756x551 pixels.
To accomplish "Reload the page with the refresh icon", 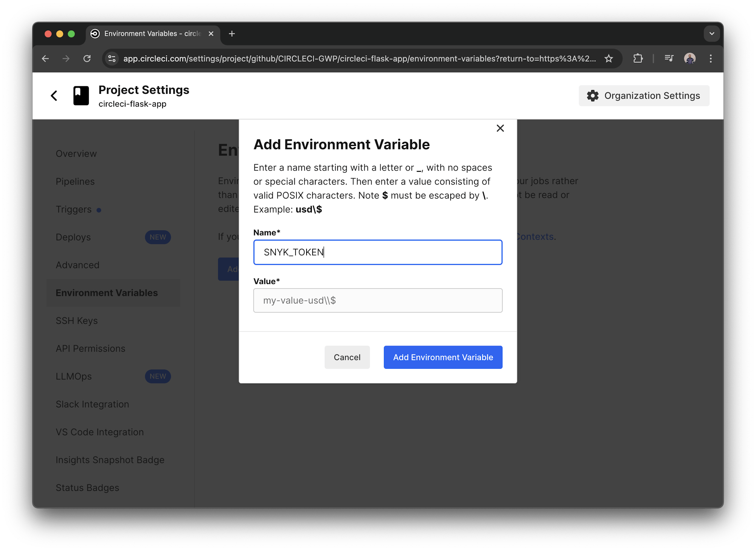I will [87, 58].
